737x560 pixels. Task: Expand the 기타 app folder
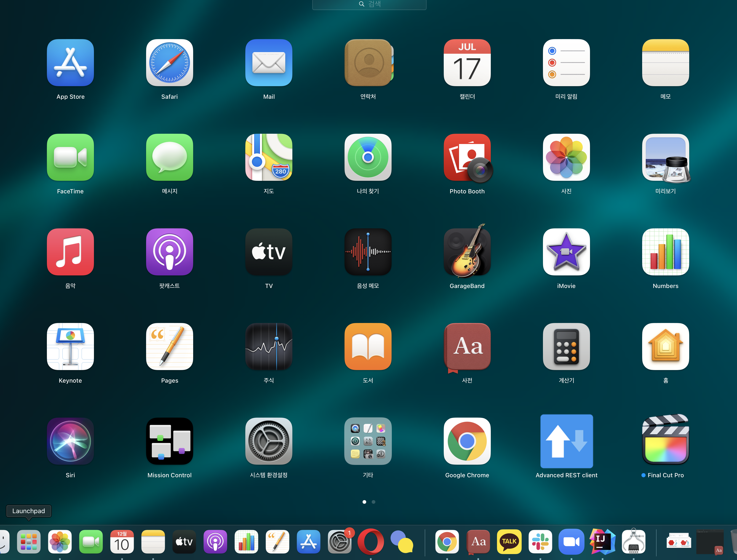(x=368, y=441)
